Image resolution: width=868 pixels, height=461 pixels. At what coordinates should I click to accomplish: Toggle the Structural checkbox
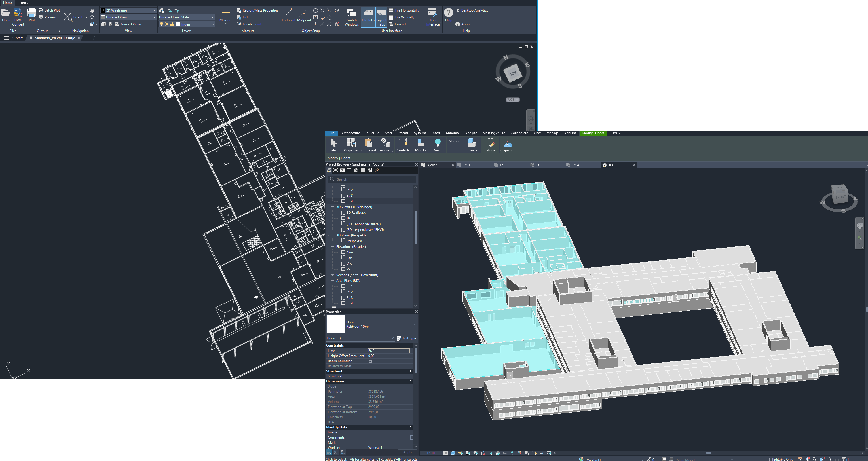(x=370, y=377)
